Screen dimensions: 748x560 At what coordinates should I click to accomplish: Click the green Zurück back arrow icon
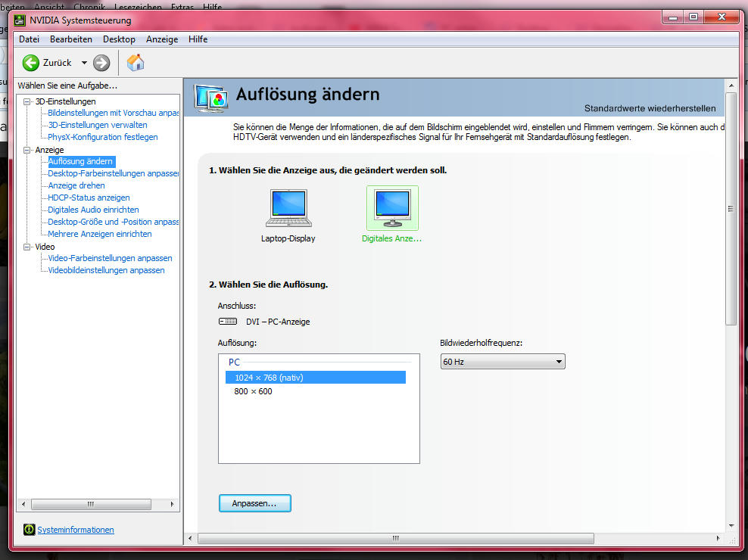pos(31,63)
